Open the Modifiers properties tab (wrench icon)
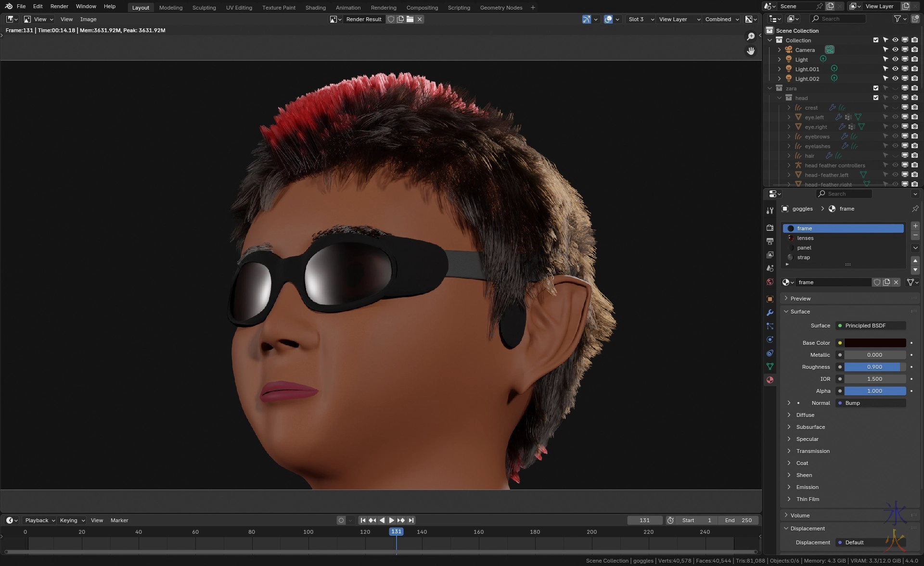The width and height of the screenshot is (924, 566). [x=770, y=313]
